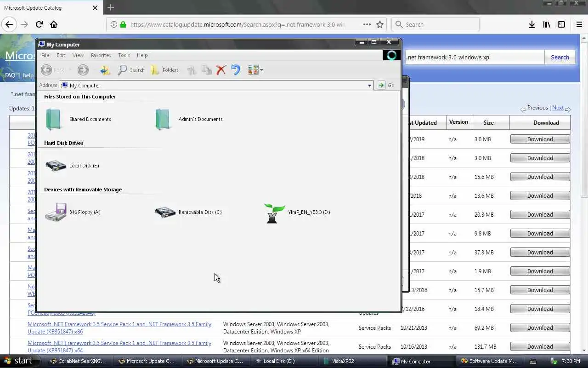
Task: Click Download for the 9.8 MB row
Action: point(540,234)
